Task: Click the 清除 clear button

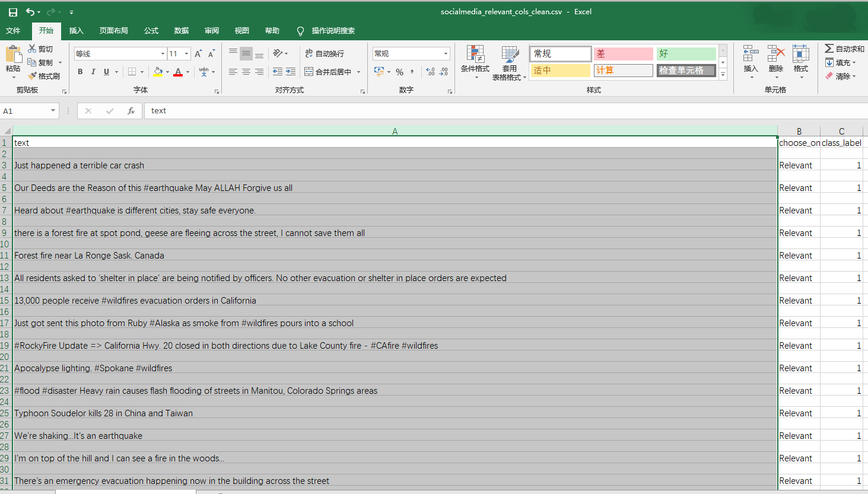Action: pos(841,76)
